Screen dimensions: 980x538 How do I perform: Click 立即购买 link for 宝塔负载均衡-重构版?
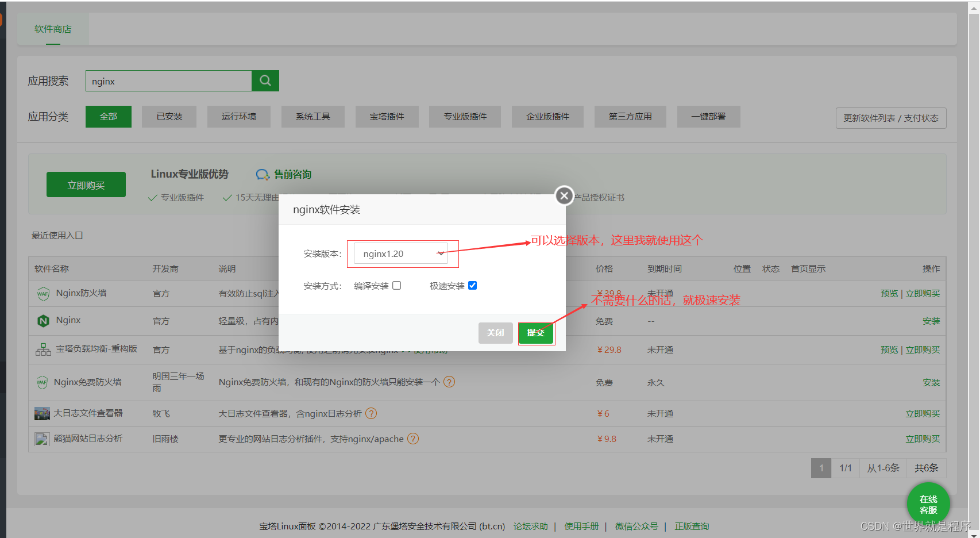923,349
